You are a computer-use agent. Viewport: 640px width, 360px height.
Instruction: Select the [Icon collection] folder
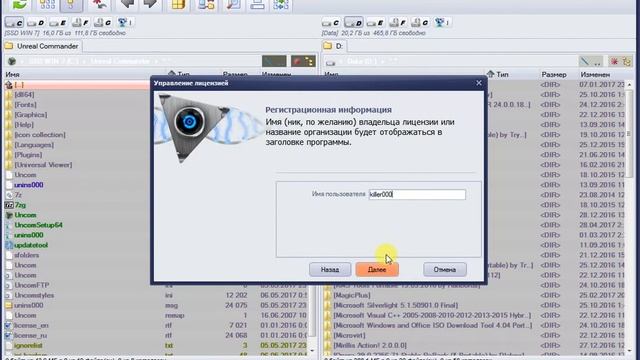click(x=40, y=135)
